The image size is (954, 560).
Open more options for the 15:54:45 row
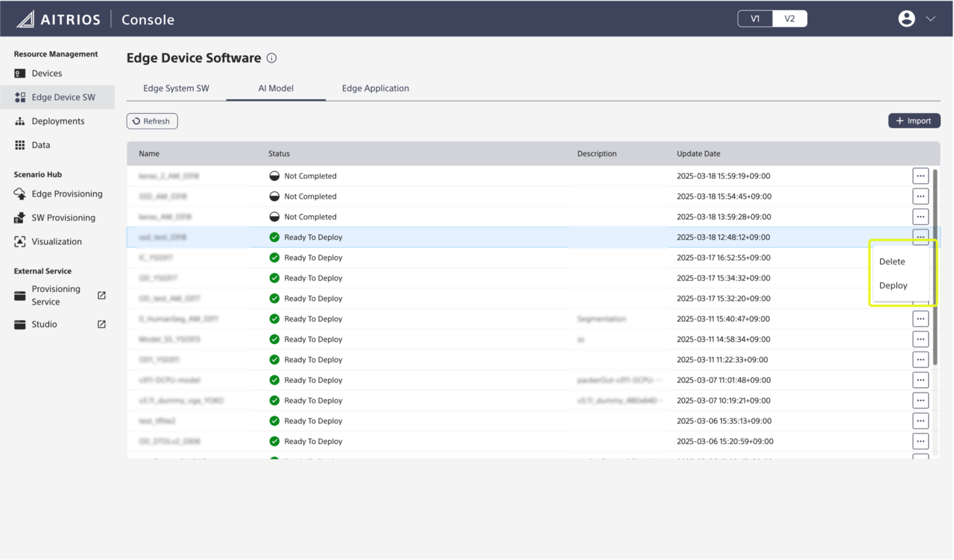920,197
